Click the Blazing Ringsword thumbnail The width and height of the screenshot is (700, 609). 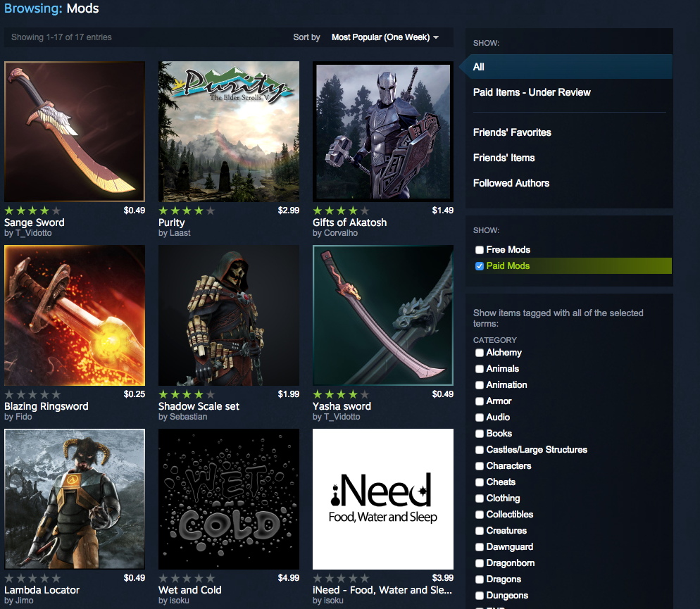pyautogui.click(x=74, y=315)
